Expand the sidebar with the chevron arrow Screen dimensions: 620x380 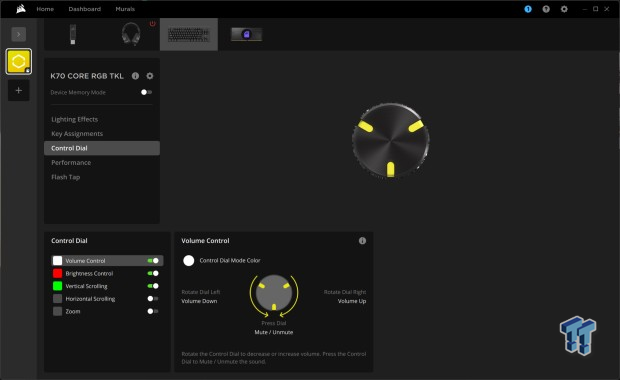[19, 34]
